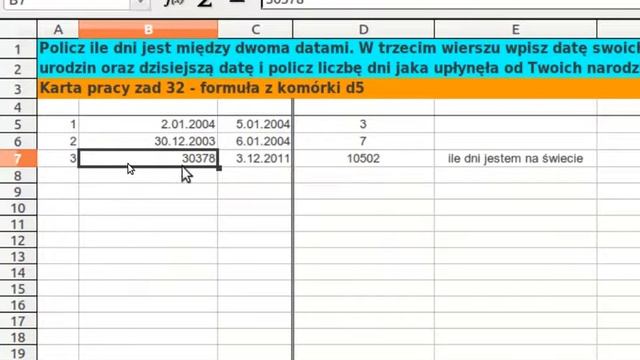This screenshot has height=360, width=640.
Task: Click cell with 'Policz ile dni jest między dwoma datami'
Action: click(339, 49)
